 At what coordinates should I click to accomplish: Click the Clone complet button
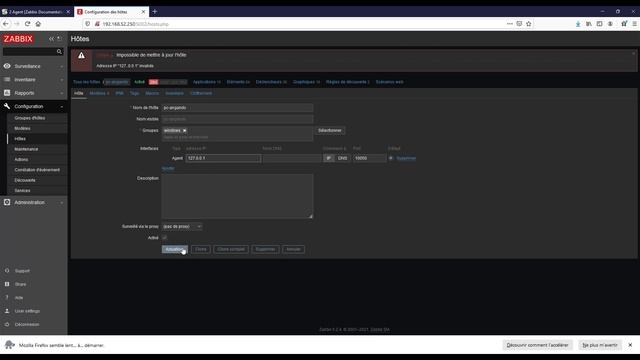point(231,249)
